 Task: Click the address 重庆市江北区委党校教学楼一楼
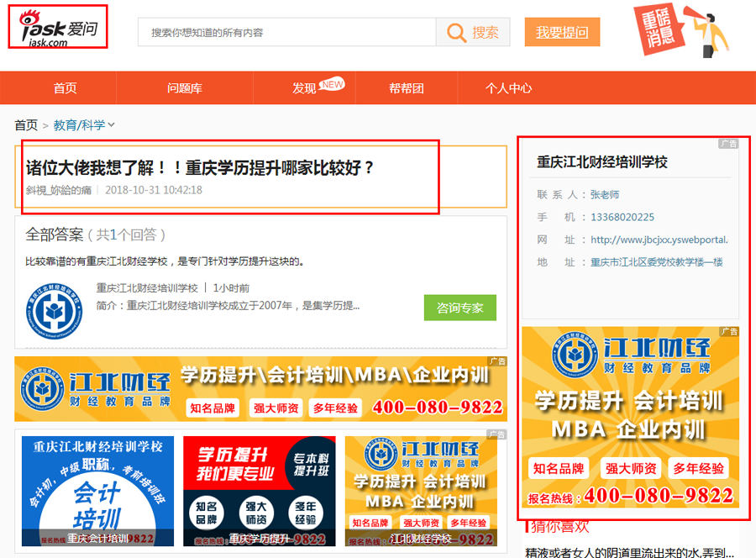657,262
